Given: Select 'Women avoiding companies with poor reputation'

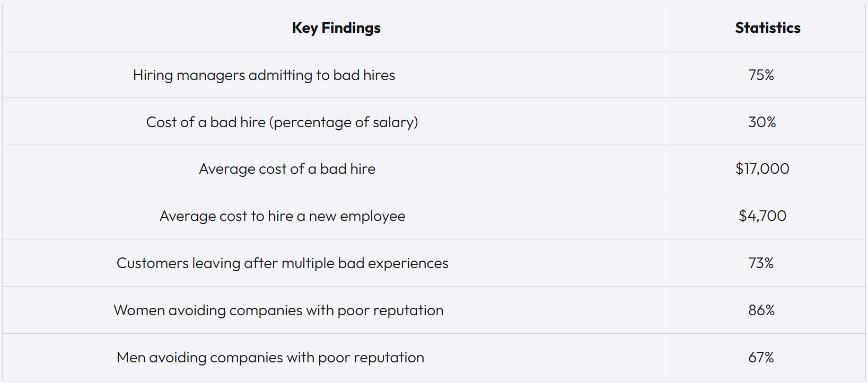Looking at the screenshot, I should [278, 310].
